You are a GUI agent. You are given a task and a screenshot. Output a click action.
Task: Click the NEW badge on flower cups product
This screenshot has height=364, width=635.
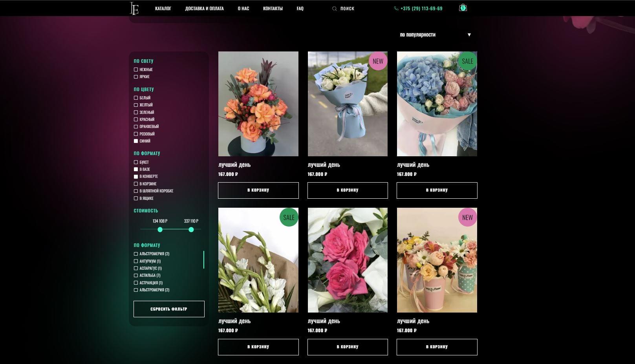click(467, 217)
